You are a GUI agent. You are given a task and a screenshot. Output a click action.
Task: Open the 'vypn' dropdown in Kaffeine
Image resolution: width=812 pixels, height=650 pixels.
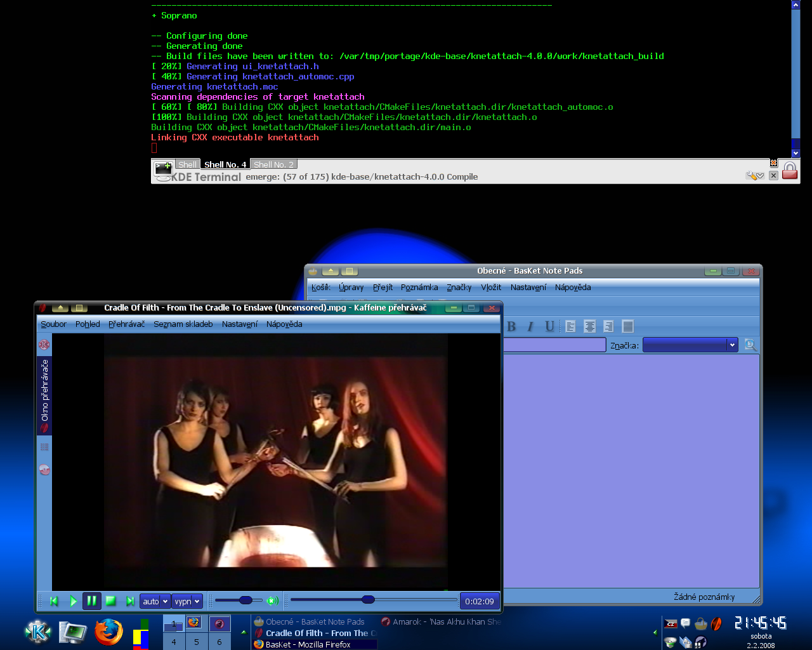[x=187, y=601]
